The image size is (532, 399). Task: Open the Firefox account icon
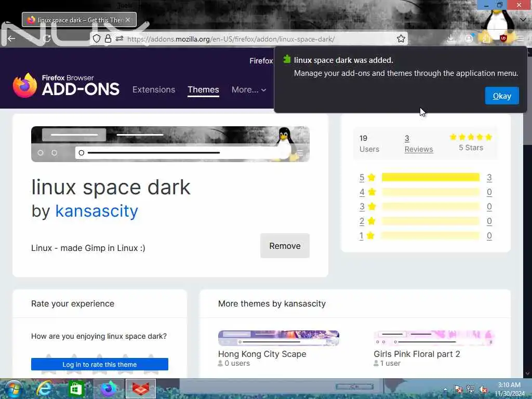469,38
